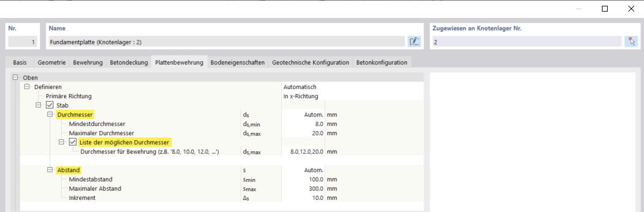The height and width of the screenshot is (212, 644).
Task: Collapse the Definieren tree node
Action: point(27,87)
